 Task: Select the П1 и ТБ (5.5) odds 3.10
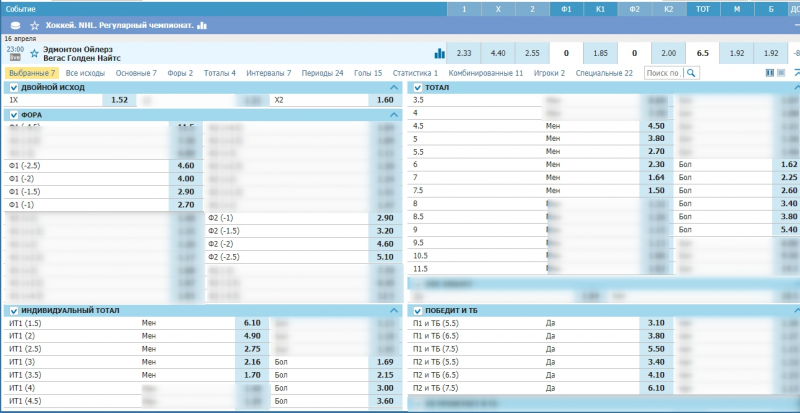656,323
